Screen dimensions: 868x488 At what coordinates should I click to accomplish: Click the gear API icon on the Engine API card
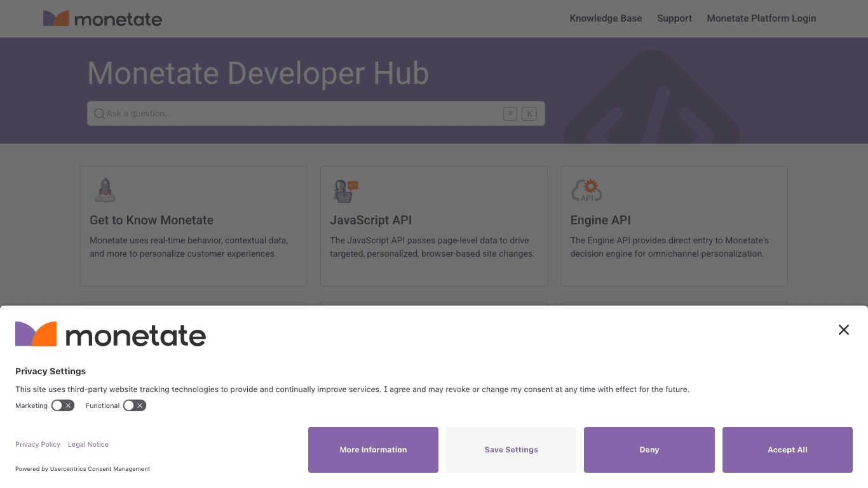point(587,189)
